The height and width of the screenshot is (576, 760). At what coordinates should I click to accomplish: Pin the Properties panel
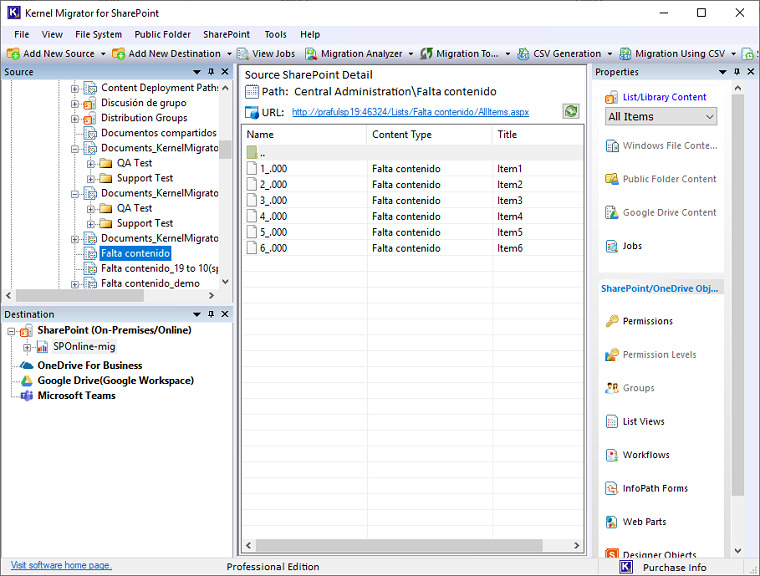737,72
